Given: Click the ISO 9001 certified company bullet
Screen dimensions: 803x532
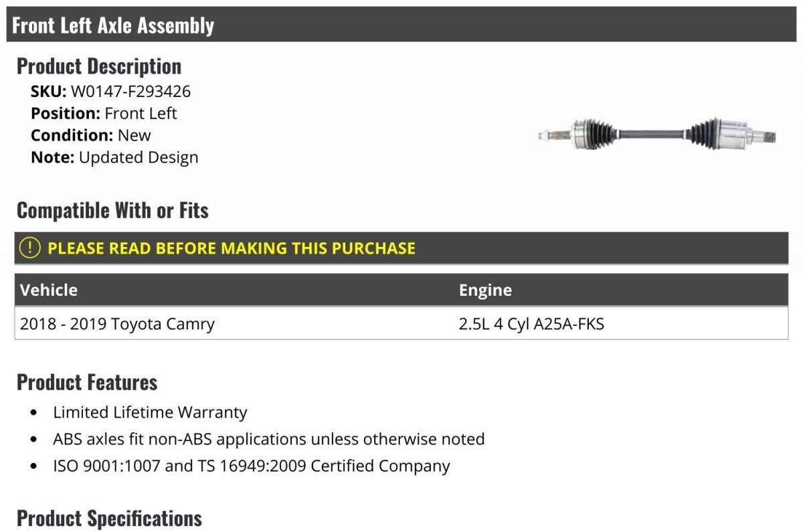Looking at the screenshot, I should (252, 466).
